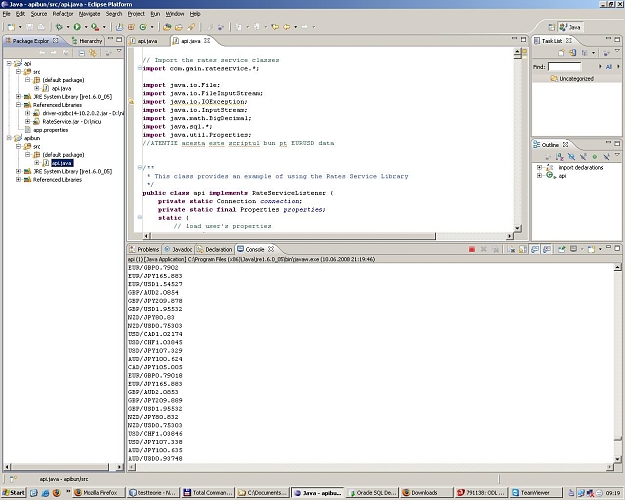Open the Source menu
Viewport: 625px width, 500px height.
pos(39,14)
